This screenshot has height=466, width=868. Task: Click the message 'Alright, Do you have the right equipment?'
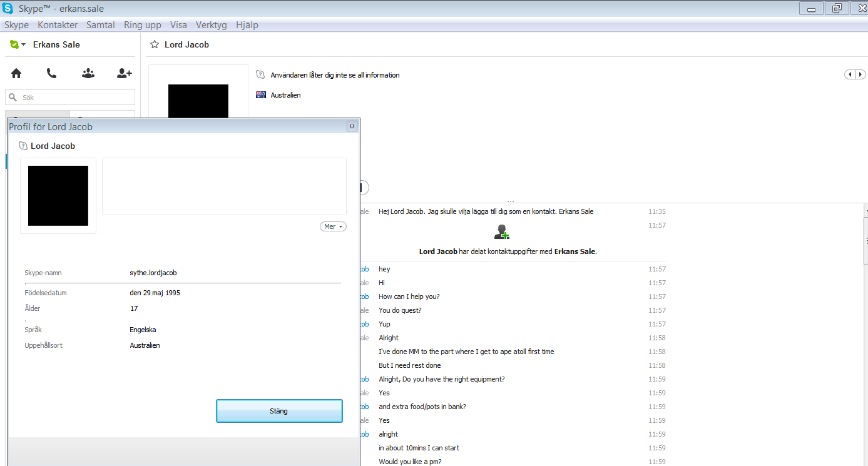click(442, 379)
